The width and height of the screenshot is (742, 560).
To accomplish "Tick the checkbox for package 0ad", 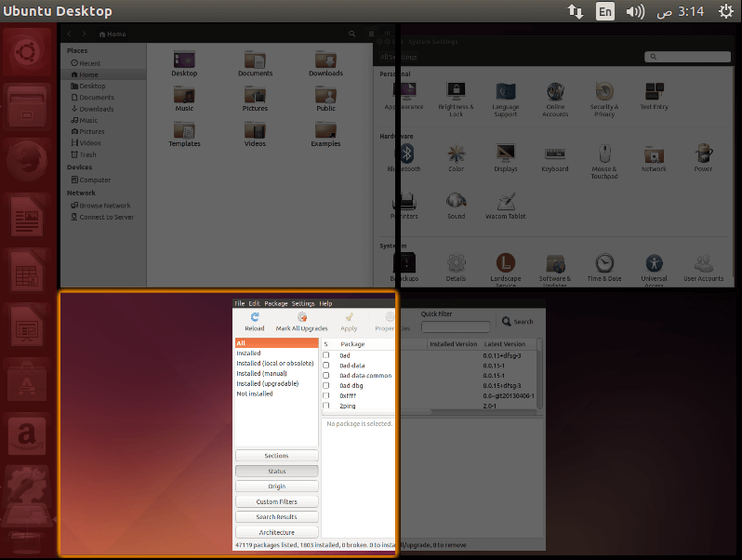I will 326,355.
